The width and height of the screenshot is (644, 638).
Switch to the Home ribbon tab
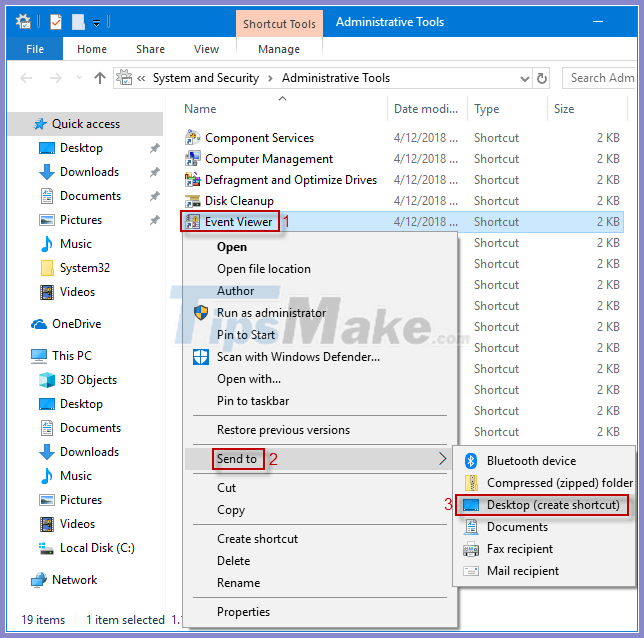coord(92,49)
